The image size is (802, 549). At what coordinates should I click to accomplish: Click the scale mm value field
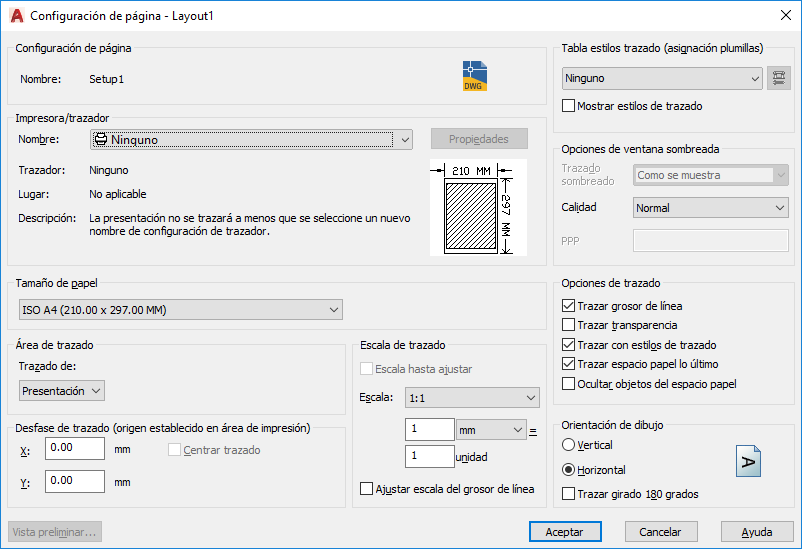click(x=430, y=429)
